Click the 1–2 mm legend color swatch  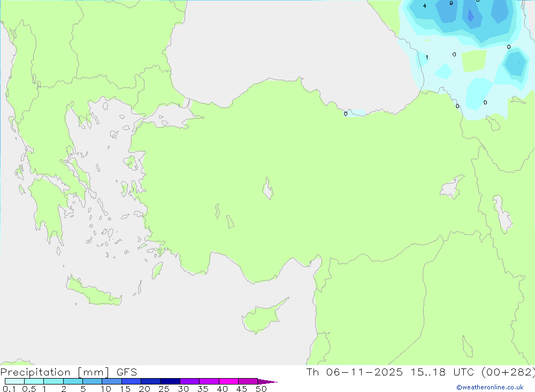53,381
